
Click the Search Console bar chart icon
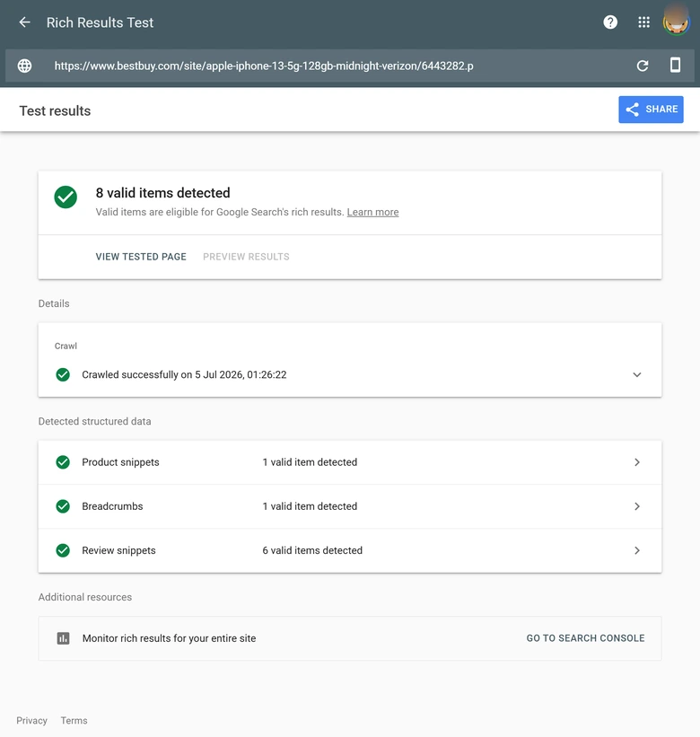(63, 638)
